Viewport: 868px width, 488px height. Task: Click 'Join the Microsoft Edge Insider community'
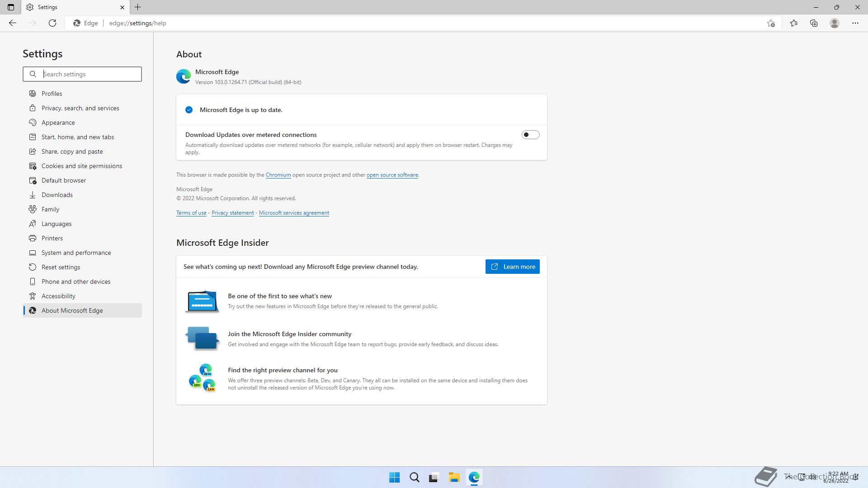(289, 334)
